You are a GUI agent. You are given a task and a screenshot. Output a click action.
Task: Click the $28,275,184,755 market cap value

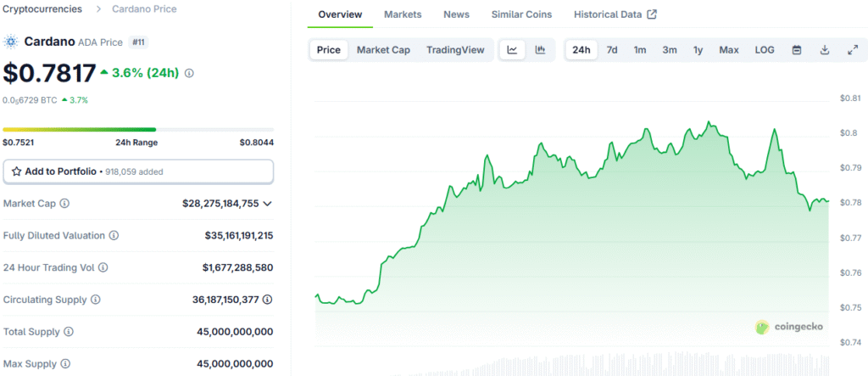[x=220, y=204]
